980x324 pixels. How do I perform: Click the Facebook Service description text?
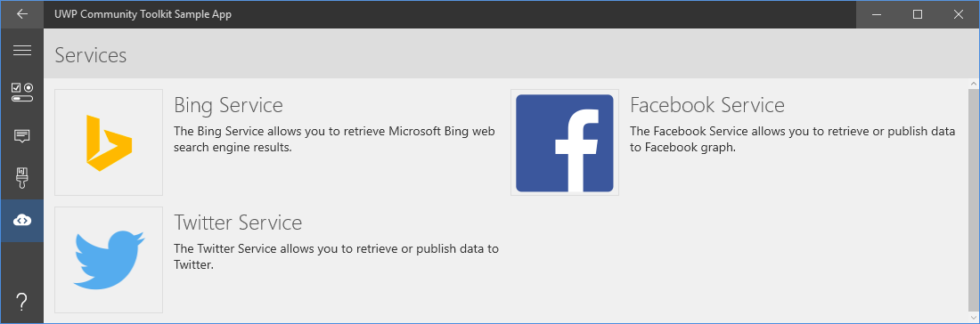pos(793,140)
